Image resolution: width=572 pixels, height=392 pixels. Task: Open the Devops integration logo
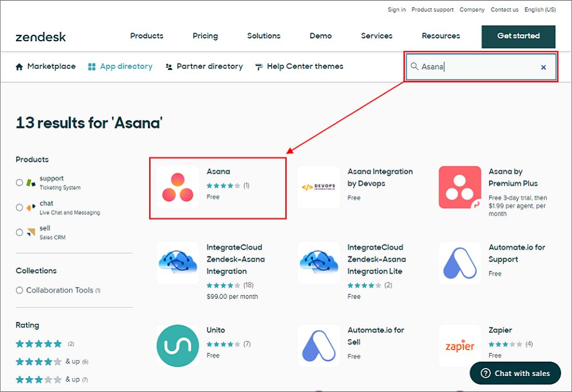319,188
